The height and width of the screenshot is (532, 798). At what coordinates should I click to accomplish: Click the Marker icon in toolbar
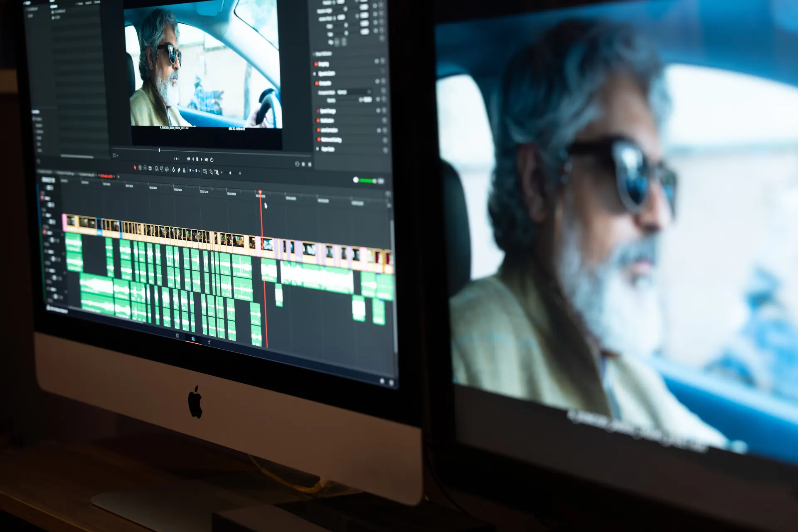point(197,170)
